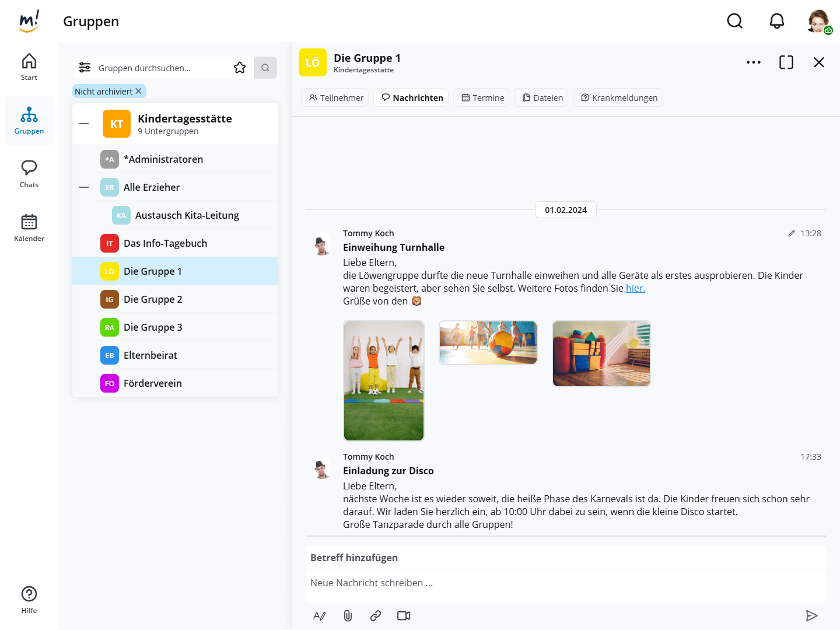Toggle the favorites star filter
This screenshot has height=630, width=840.
pos(240,68)
